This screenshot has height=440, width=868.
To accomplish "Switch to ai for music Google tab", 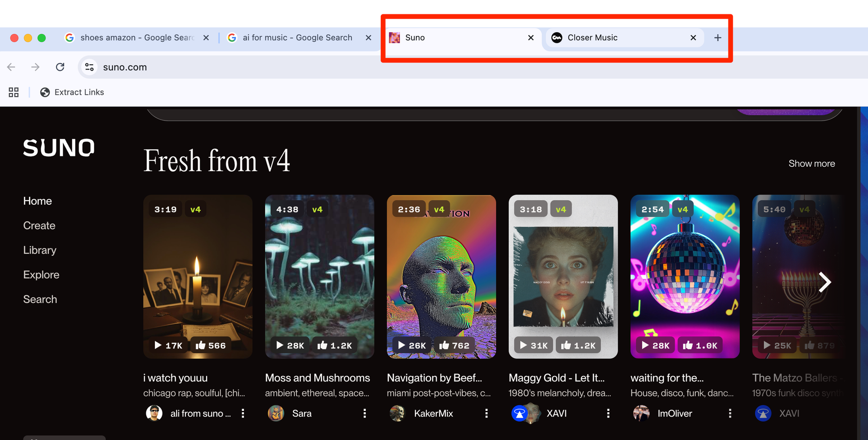I will coord(299,38).
